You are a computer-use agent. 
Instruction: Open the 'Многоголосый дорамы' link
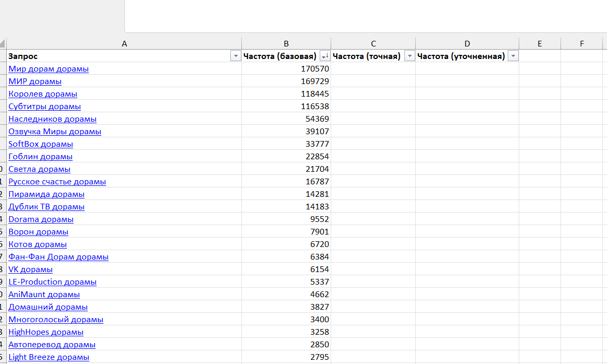tap(56, 320)
